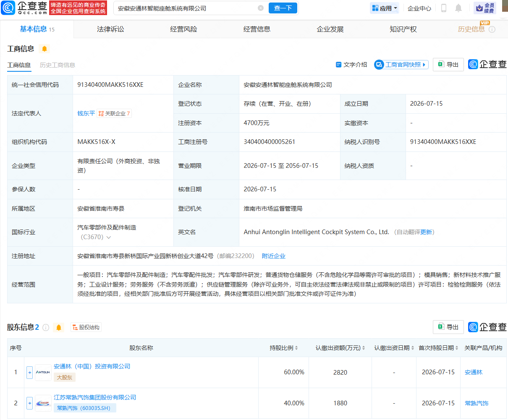View 关联企业 7 related companies
Image resolution: width=508 pixels, height=420 pixels.
click(x=114, y=113)
